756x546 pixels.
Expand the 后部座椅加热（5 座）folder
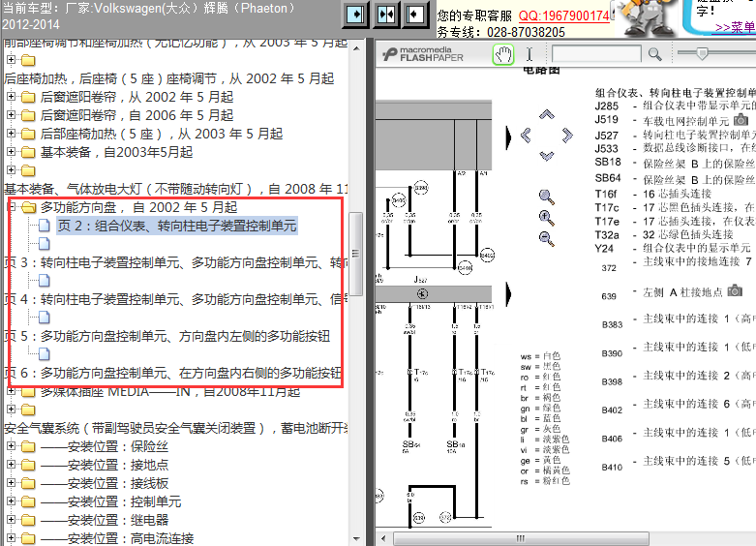tap(11, 134)
